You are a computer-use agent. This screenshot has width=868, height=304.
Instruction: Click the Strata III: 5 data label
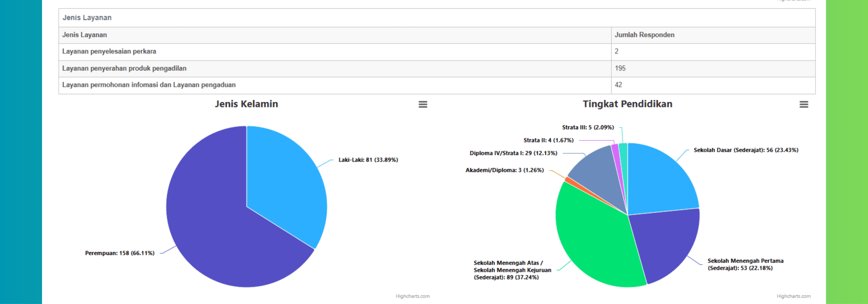pos(588,128)
